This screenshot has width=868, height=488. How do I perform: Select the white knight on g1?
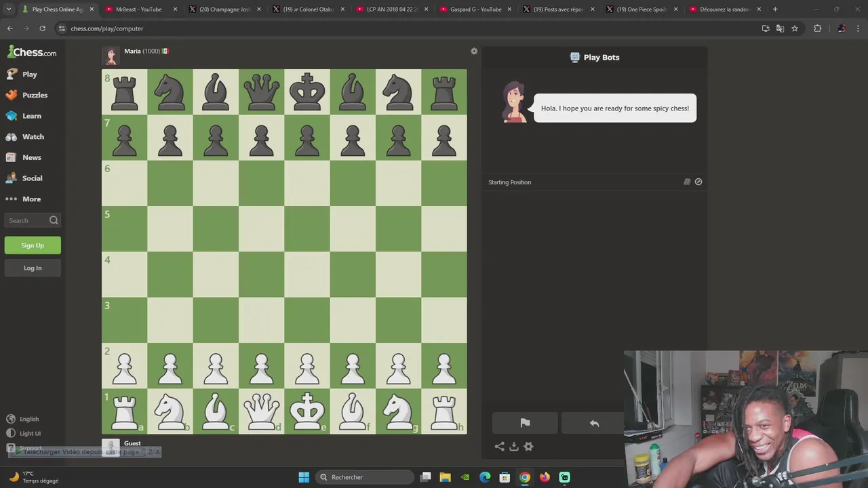coord(398,411)
